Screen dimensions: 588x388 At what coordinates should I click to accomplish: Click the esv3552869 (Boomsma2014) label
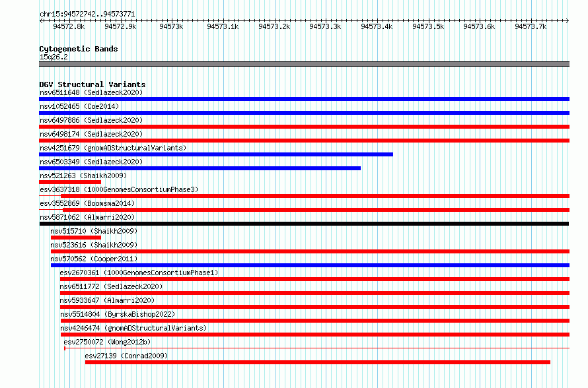click(x=87, y=203)
